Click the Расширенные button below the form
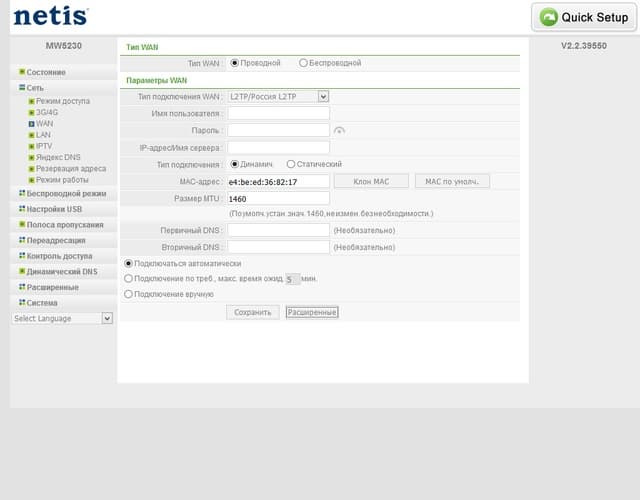 pos(312,313)
